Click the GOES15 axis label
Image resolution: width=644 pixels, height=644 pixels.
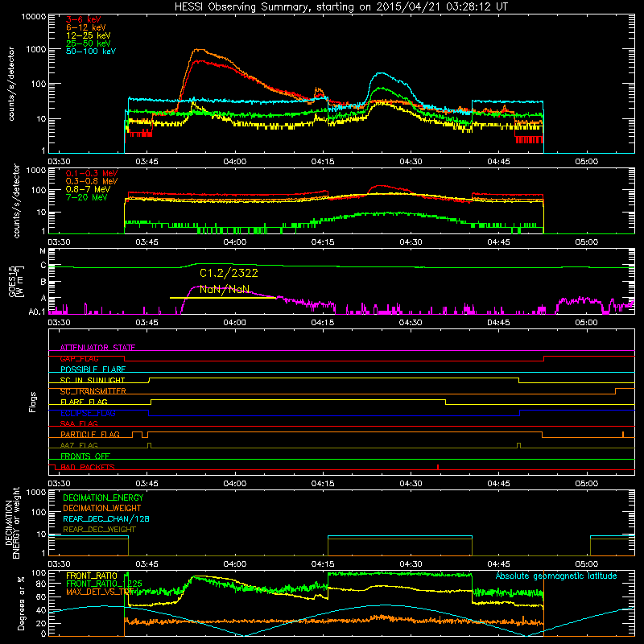(16, 282)
